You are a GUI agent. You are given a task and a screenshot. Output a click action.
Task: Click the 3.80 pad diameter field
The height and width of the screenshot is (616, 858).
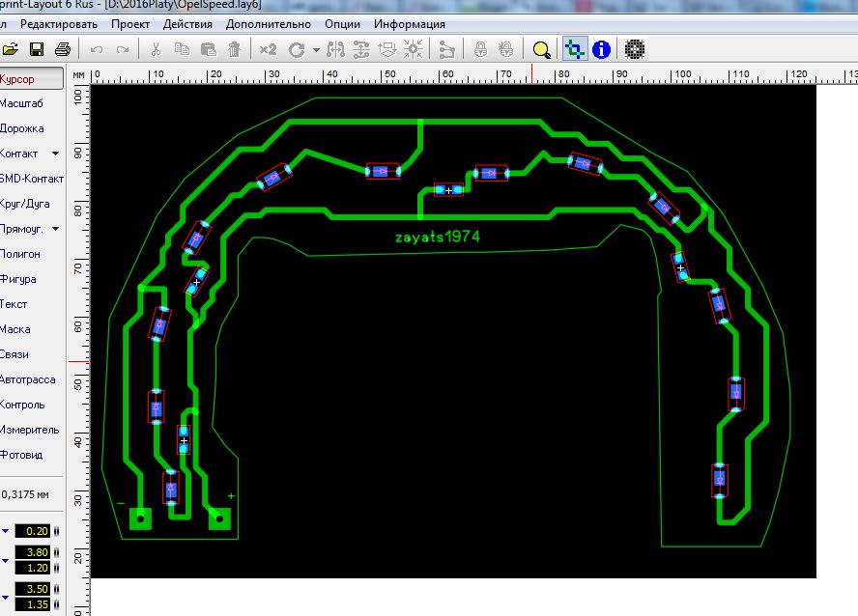[32, 552]
